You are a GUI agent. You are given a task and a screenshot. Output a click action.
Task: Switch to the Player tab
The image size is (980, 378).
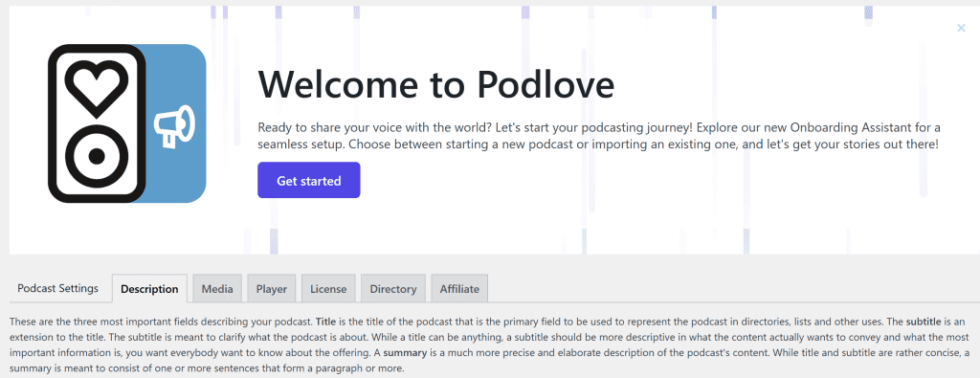point(272,289)
